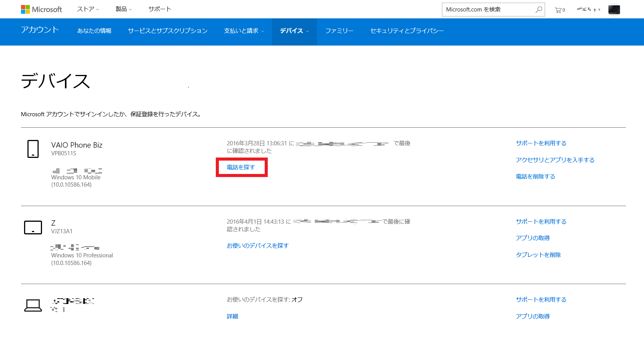Click サポートを利用する for the laptop
Image resolution: width=644 pixels, height=338 pixels.
click(x=541, y=300)
